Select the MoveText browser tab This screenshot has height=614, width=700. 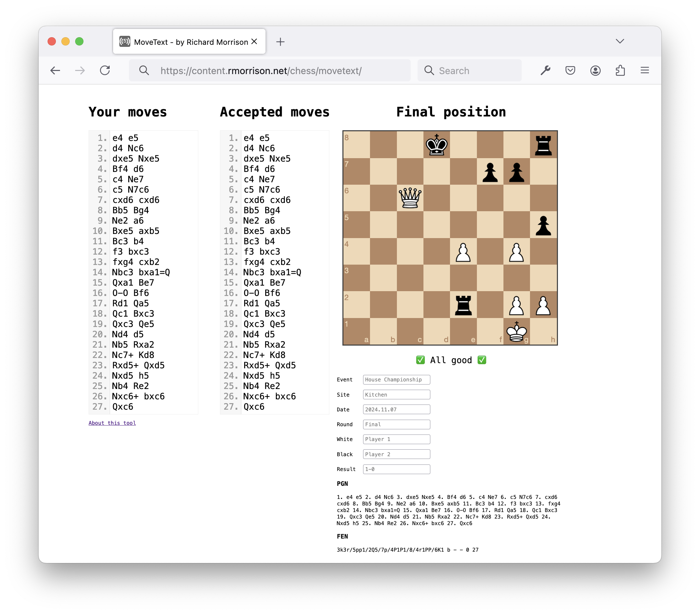(x=189, y=42)
